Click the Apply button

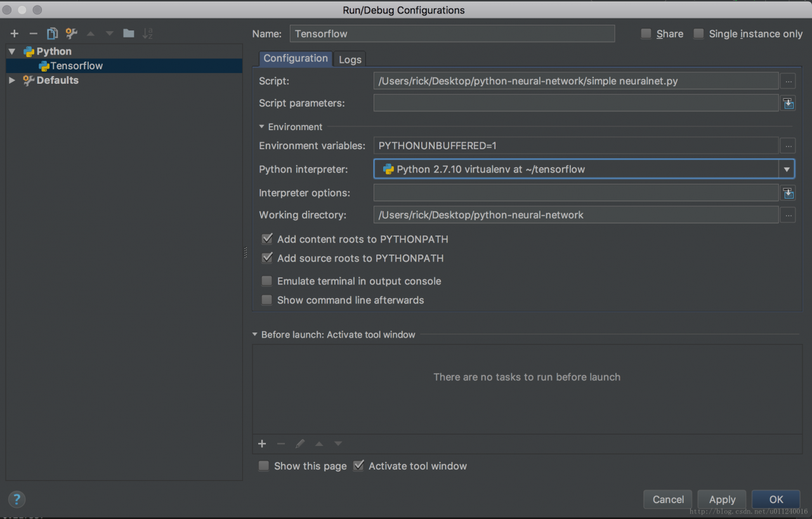pyautogui.click(x=722, y=499)
